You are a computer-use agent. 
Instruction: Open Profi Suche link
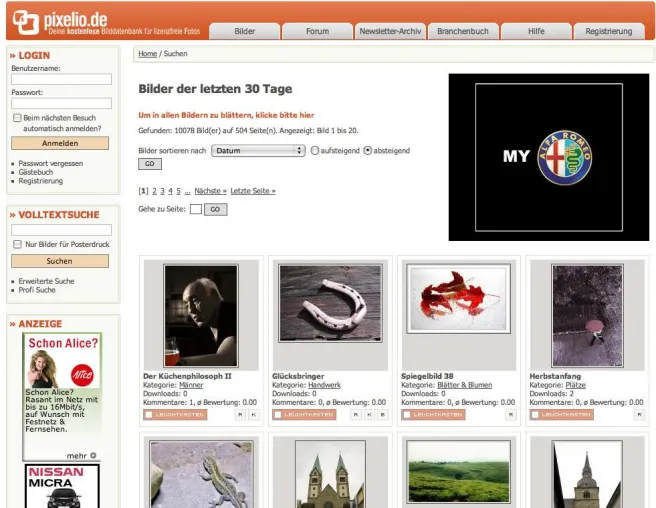pyautogui.click(x=37, y=290)
